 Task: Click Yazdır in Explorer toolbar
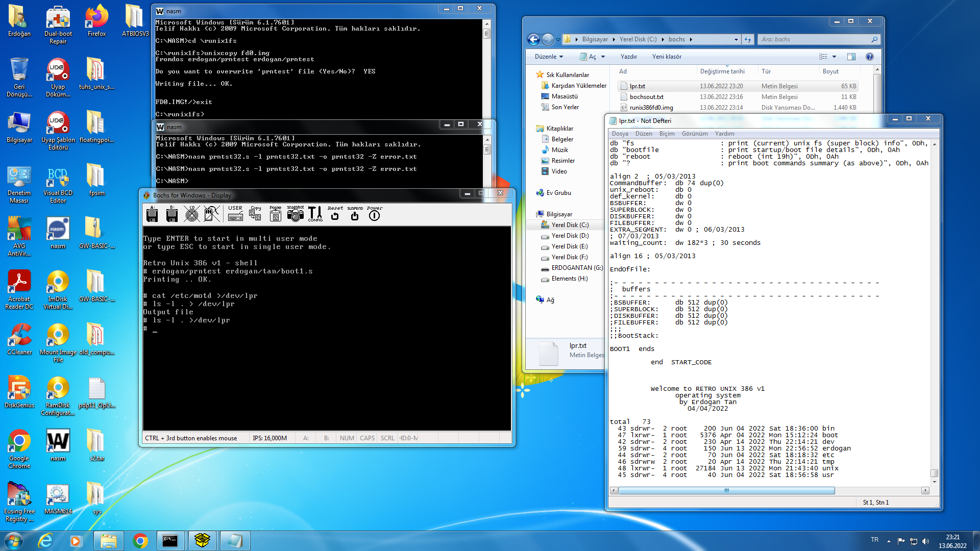click(628, 57)
